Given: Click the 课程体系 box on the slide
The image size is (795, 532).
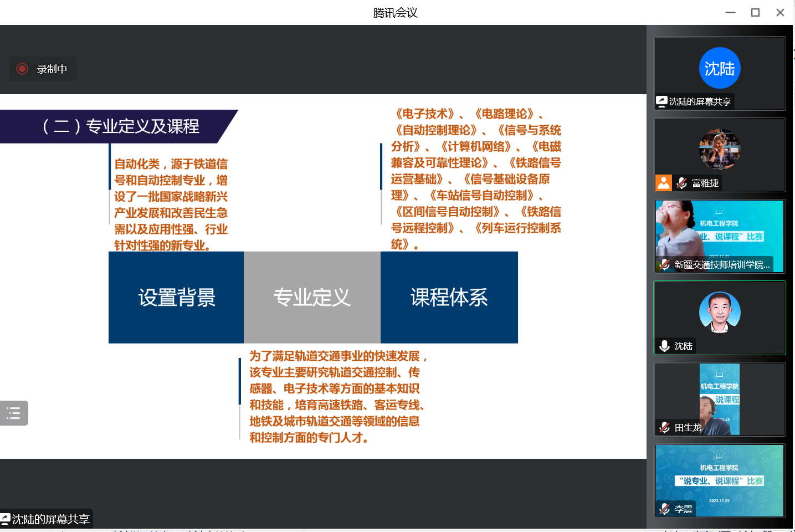Looking at the screenshot, I should [x=449, y=298].
